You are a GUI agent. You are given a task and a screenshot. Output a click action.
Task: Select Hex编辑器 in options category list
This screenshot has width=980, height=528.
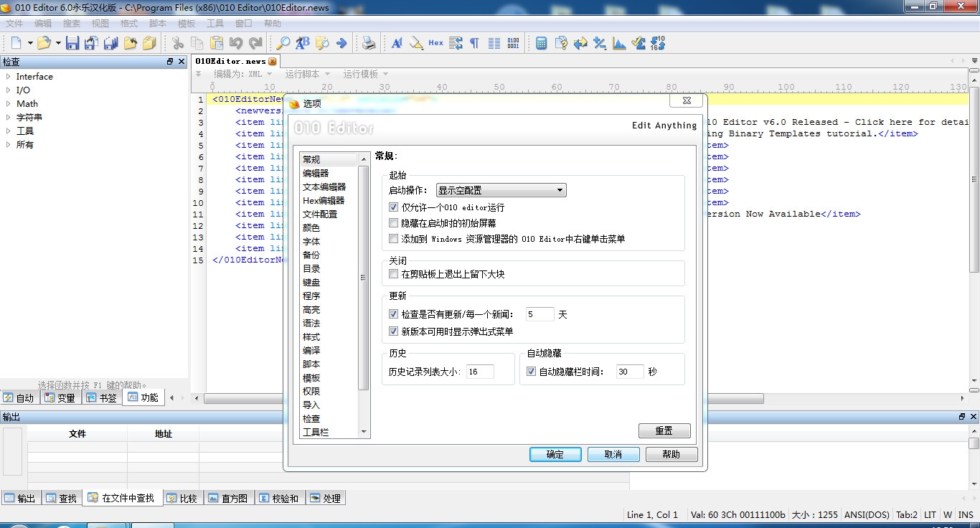coord(324,200)
